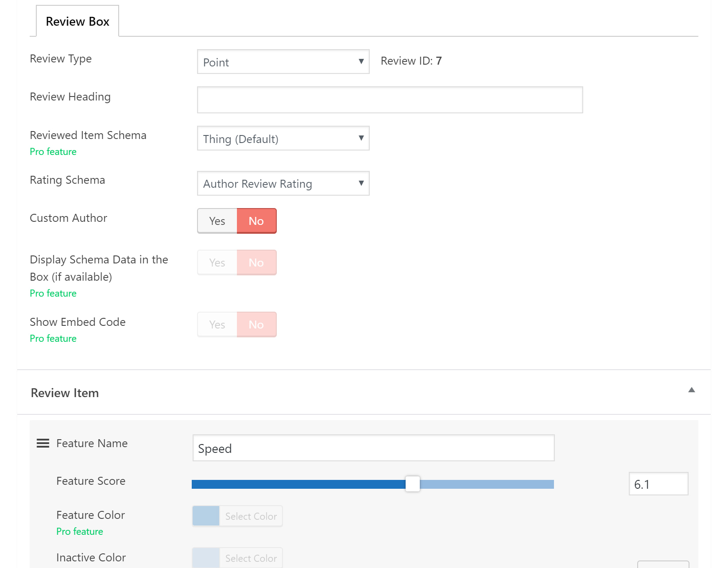
Task: Open the Review Type dropdown showing Point
Action: [283, 62]
